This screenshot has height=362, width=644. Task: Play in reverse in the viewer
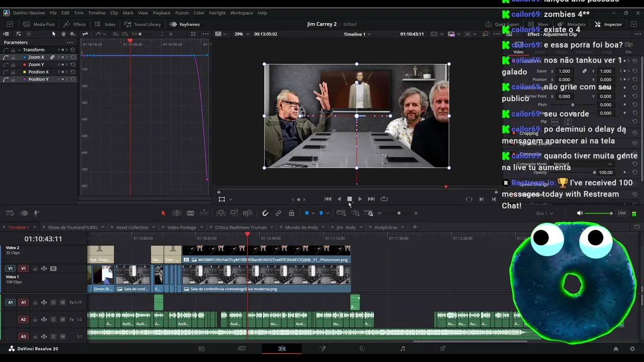[x=339, y=199]
